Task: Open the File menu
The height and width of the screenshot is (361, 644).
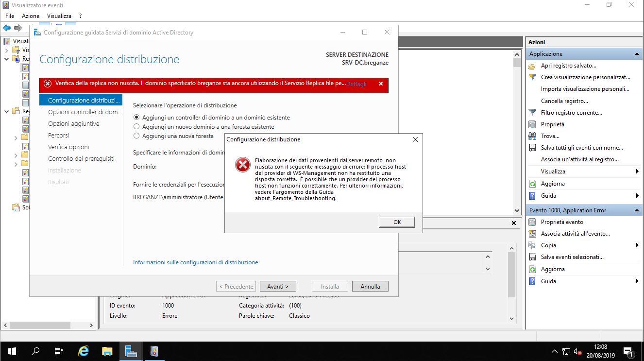Action: click(10, 16)
